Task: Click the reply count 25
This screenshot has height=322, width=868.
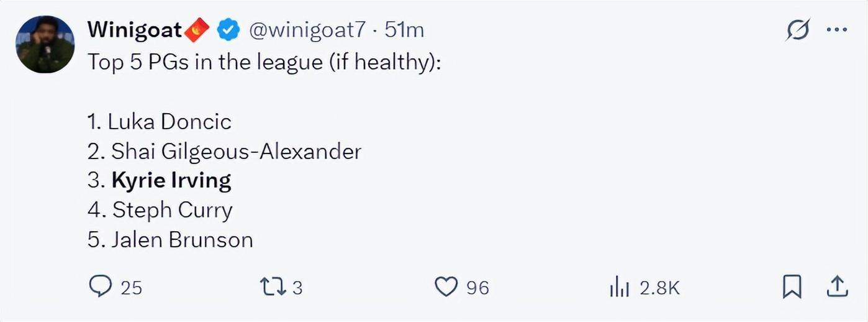Action: click(131, 288)
